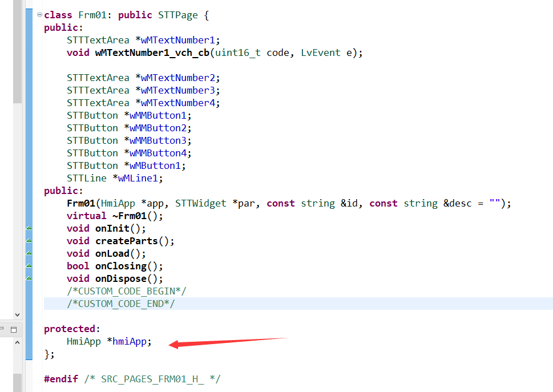Click the override marker beside onLoad()
The width and height of the screenshot is (553, 392).
click(29, 253)
